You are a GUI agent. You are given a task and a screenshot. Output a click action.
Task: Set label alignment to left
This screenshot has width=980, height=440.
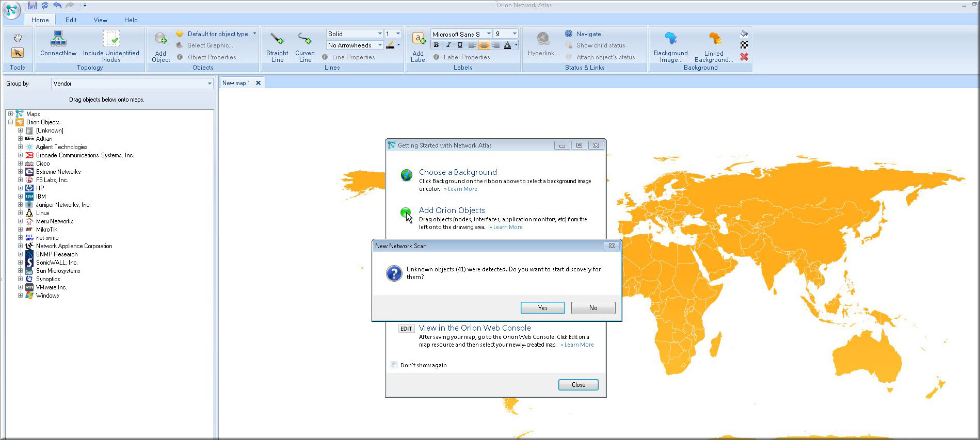click(472, 45)
